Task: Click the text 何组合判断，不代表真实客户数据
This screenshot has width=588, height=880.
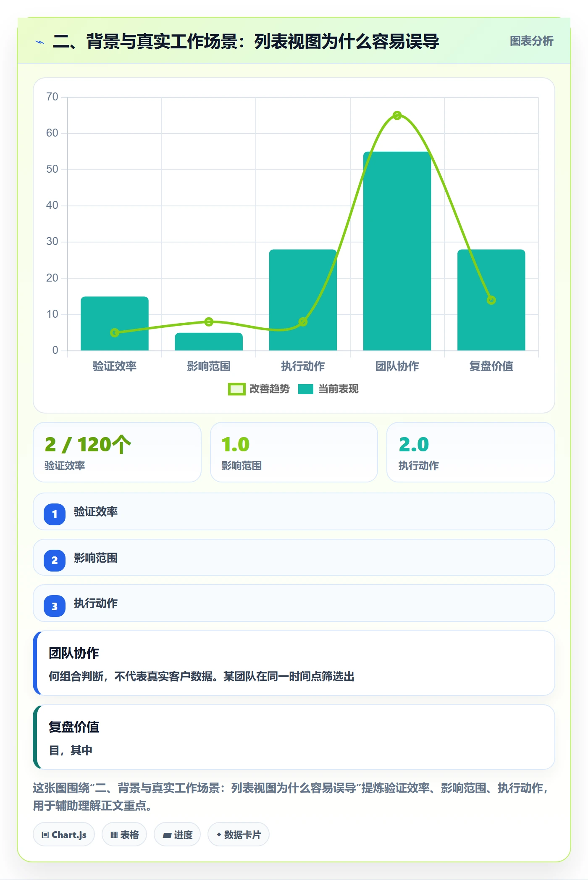Action: click(x=133, y=676)
